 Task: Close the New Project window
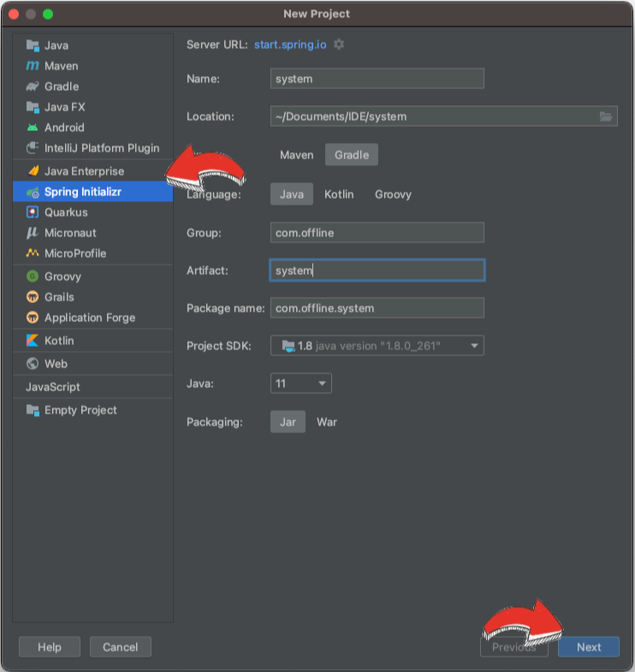click(14, 15)
